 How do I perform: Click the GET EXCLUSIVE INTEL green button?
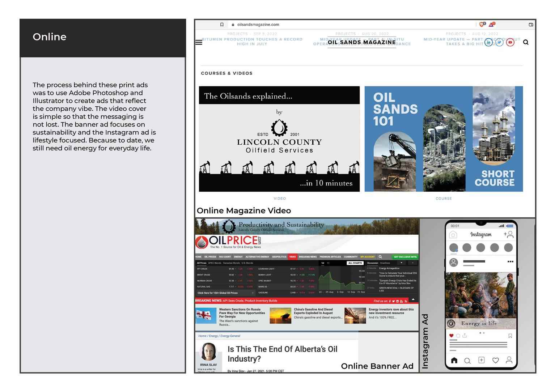coord(405,257)
